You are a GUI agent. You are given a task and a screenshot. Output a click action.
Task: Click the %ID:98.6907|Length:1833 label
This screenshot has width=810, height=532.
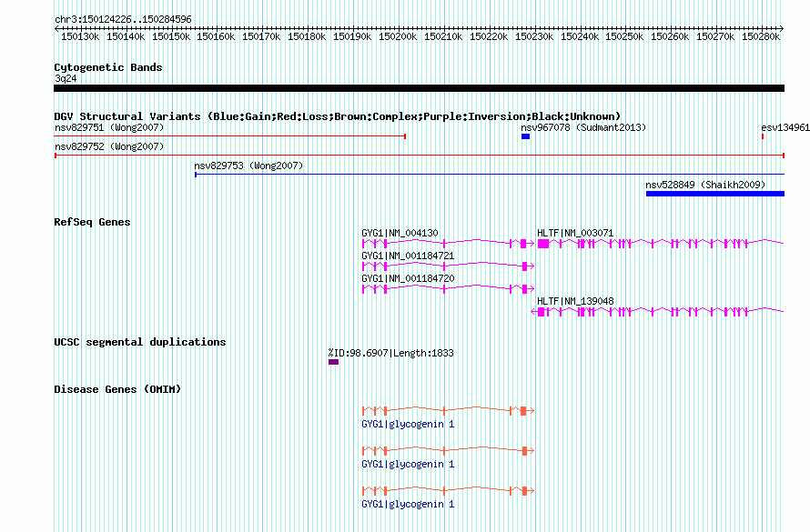[x=391, y=354]
